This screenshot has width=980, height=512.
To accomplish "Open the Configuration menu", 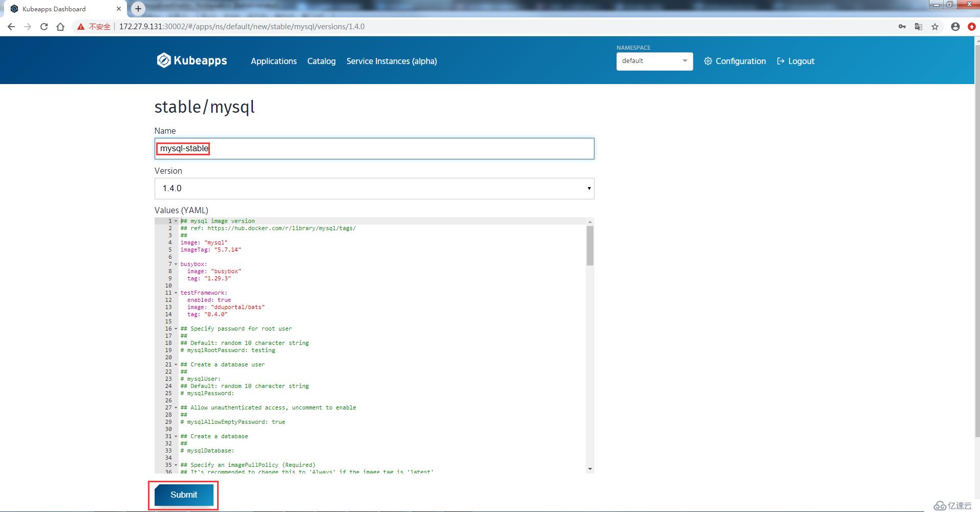I will [x=735, y=61].
